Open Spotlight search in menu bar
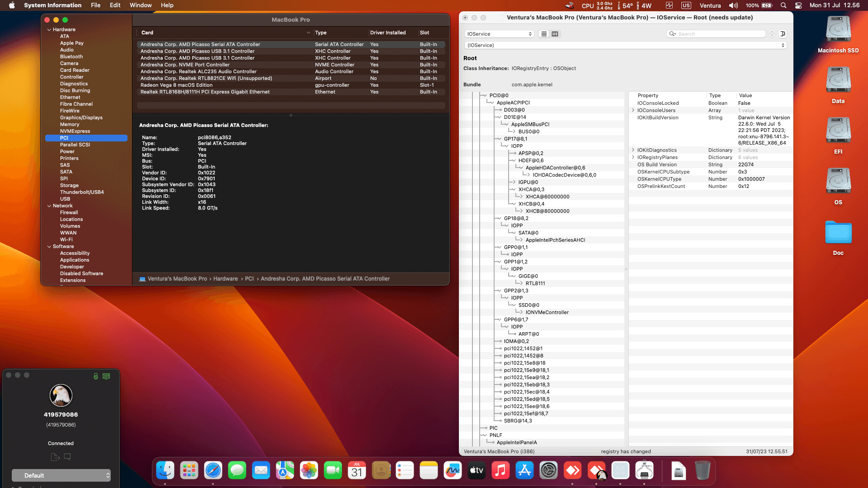 783,5
